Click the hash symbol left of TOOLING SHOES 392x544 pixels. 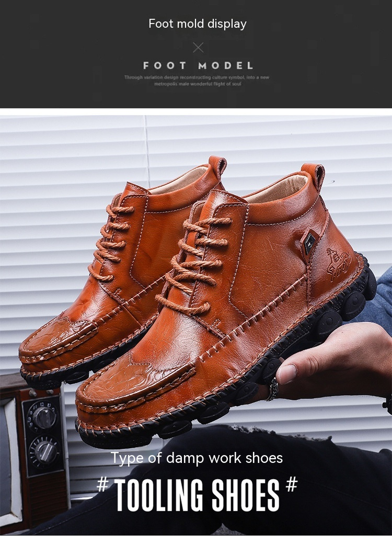click(x=102, y=484)
